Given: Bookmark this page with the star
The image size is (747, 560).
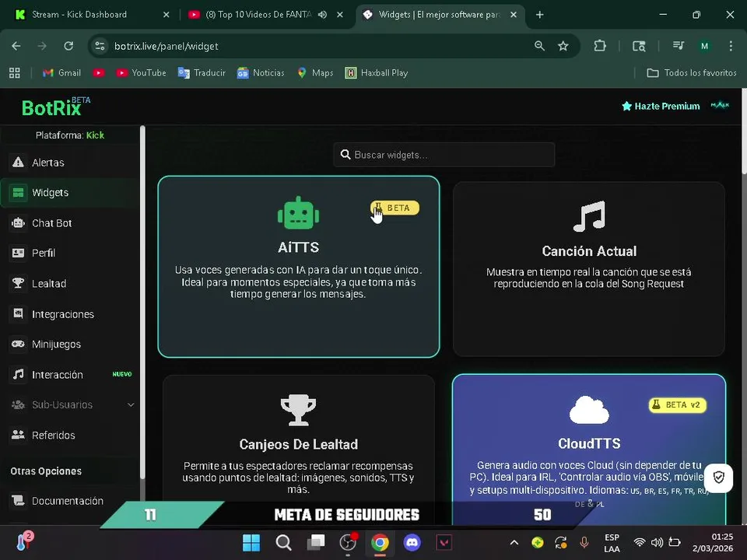Looking at the screenshot, I should [563, 46].
